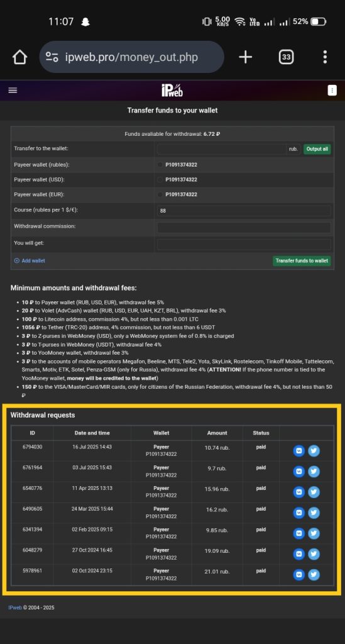Tap the battery icon in status bar
The image size is (345, 644).
(x=318, y=21)
